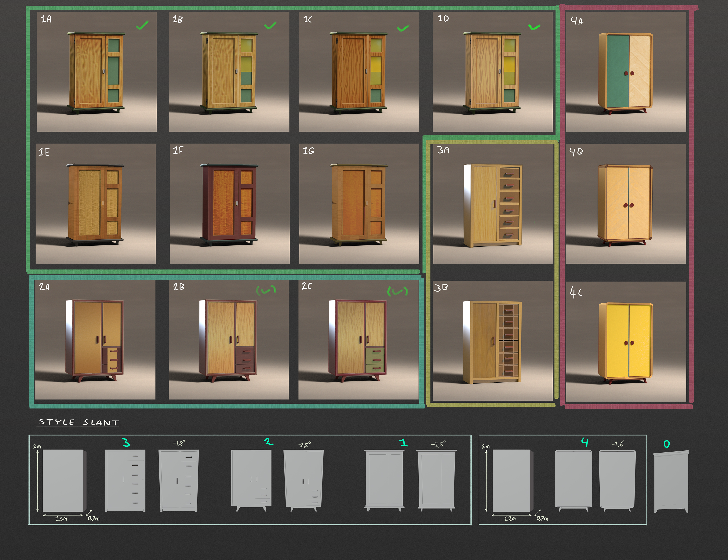This screenshot has width=728, height=560.
Task: Select the grey style 0 tilted model
Action: [671, 482]
